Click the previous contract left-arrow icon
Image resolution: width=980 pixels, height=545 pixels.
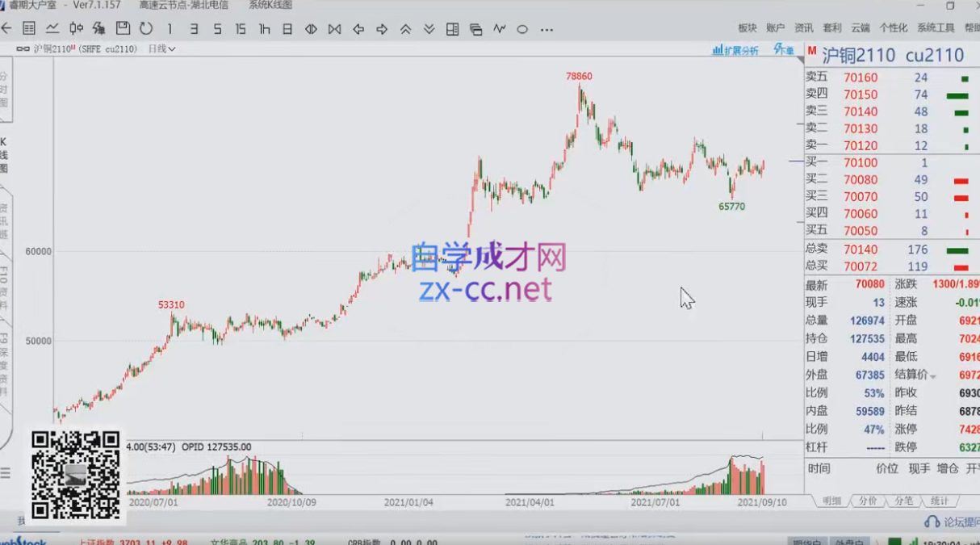pyautogui.click(x=358, y=29)
